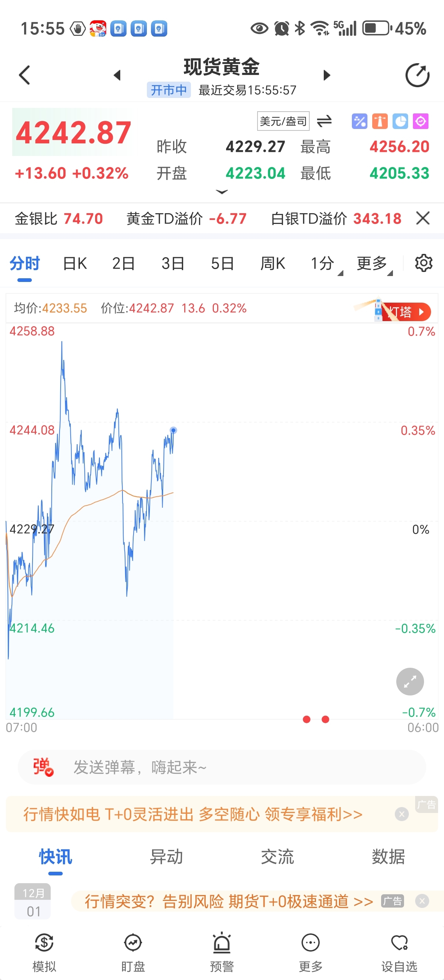Viewport: 444px width, 980px height.
Task: Tap the refresh circle icon
Action: point(417,75)
